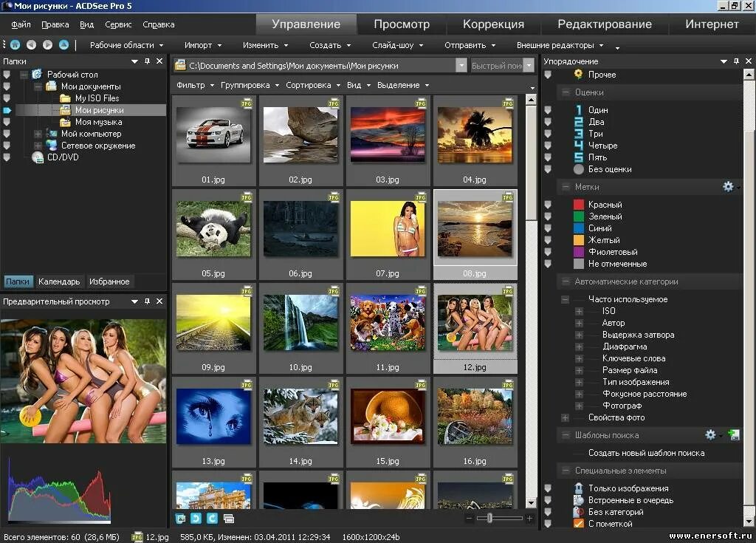Viewport: 756px width, 543px height.
Task: Go forward with the right arrow button
Action: (x=48, y=45)
